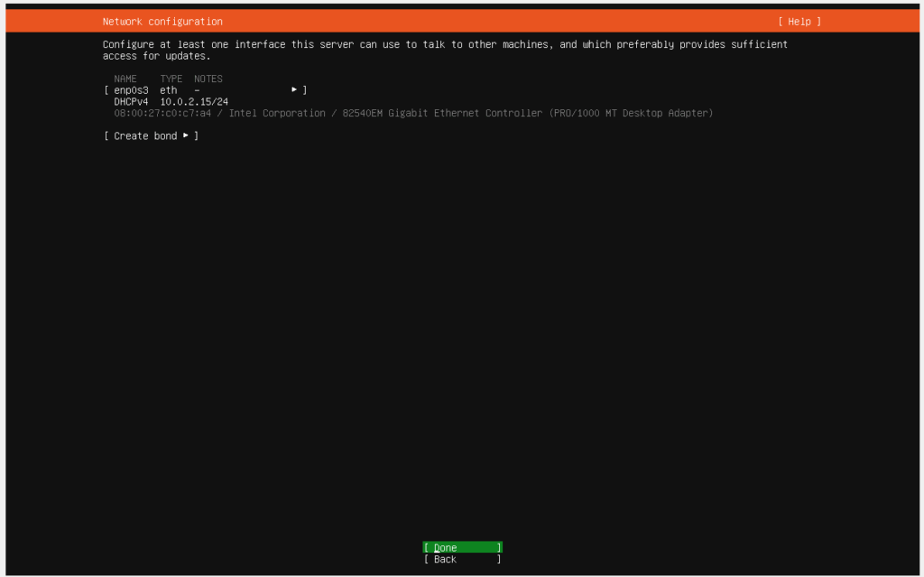Click the MAC address 08:00:27:c0:c7:a4
Screen dimensions: 924x577
pos(162,114)
